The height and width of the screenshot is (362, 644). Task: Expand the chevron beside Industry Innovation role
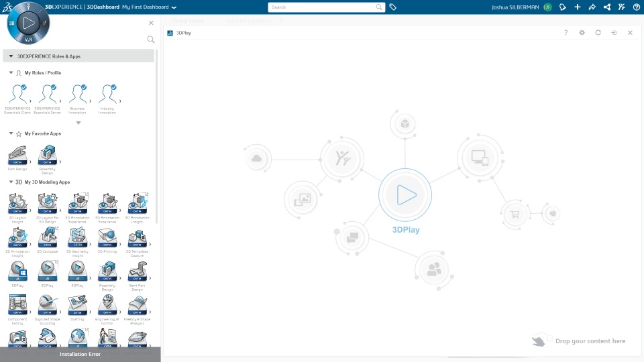pos(120,101)
